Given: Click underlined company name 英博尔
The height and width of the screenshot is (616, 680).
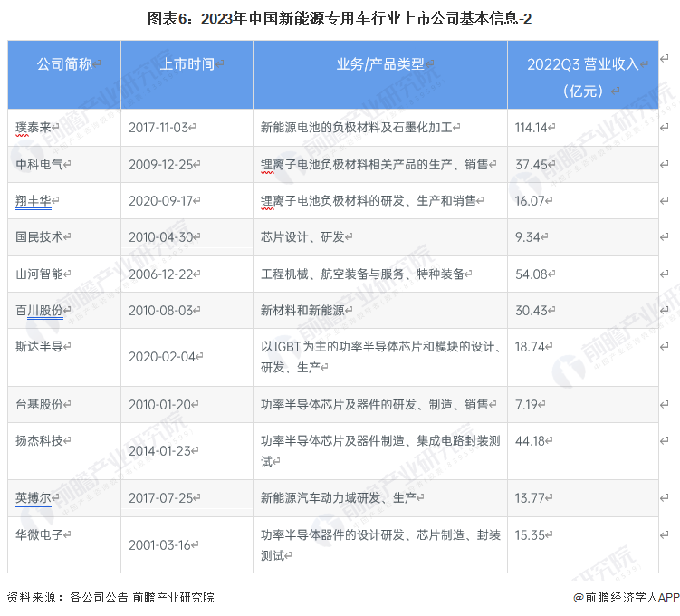Looking at the screenshot, I should (34, 497).
